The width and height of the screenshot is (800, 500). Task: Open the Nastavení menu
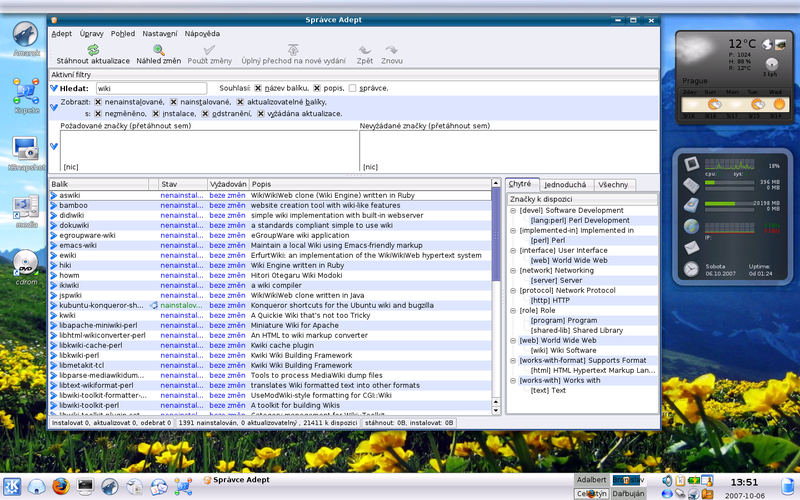click(x=160, y=34)
